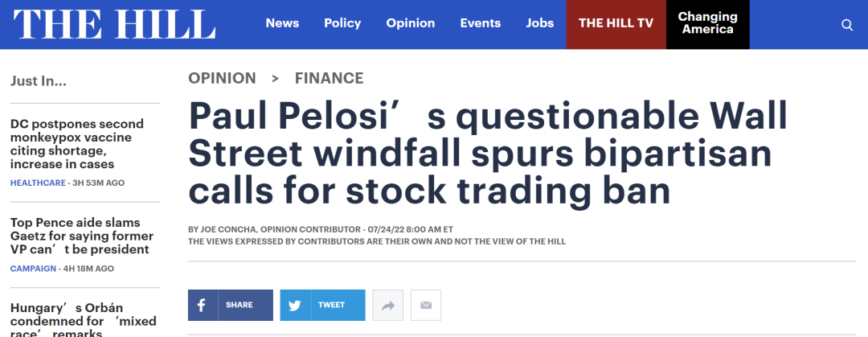Open the Pence aide Gaetz story

[x=80, y=236]
